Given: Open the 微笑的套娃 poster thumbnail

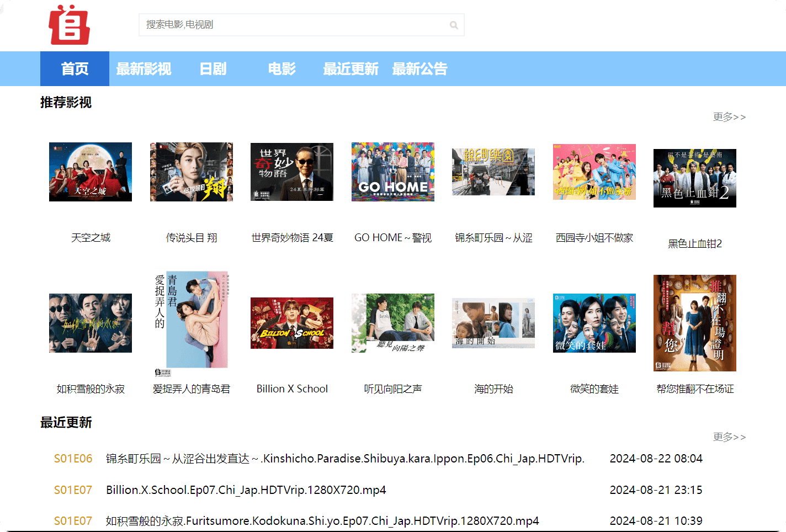Looking at the screenshot, I should (594, 323).
